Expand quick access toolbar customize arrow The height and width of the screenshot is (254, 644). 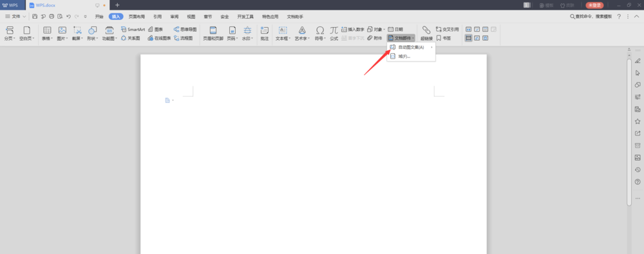(x=86, y=17)
